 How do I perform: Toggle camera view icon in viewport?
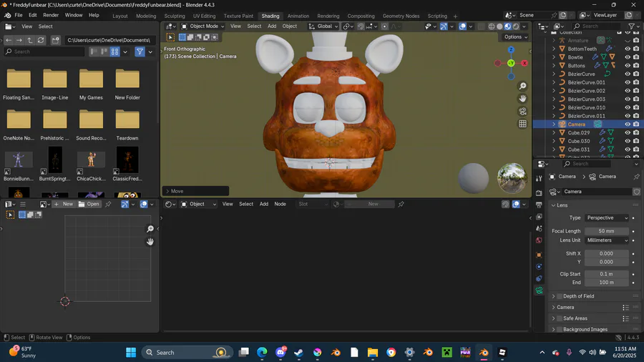522,111
